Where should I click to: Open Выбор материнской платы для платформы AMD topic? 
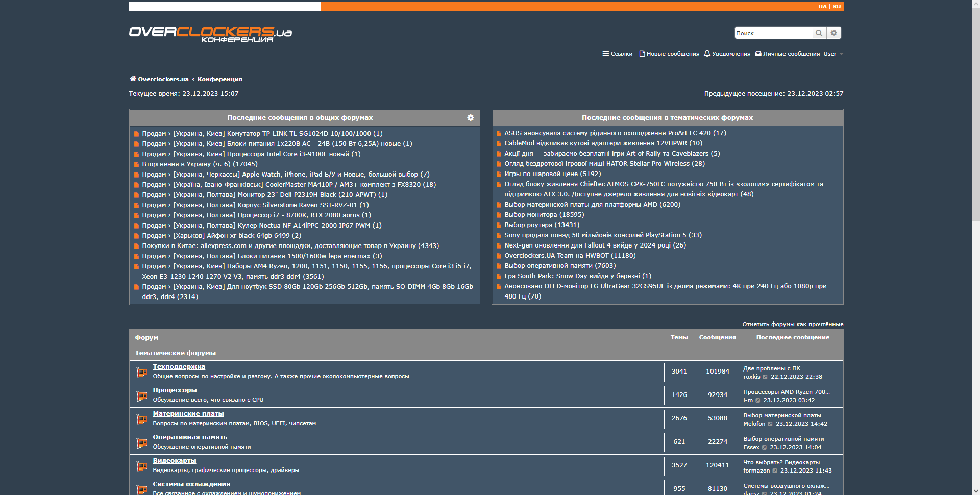(x=593, y=205)
